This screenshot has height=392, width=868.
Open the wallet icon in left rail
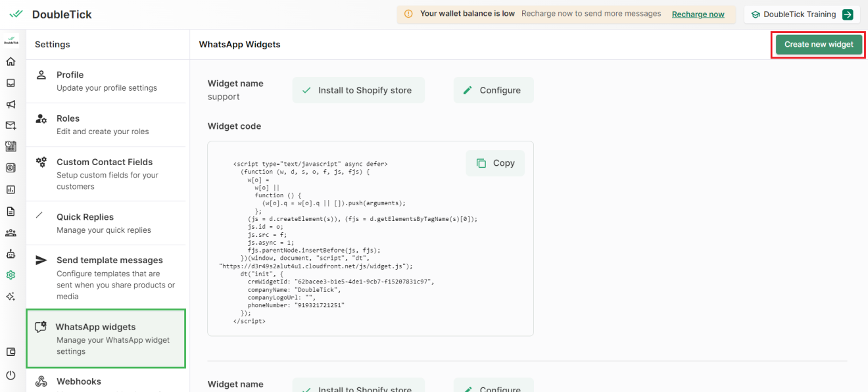(x=11, y=352)
